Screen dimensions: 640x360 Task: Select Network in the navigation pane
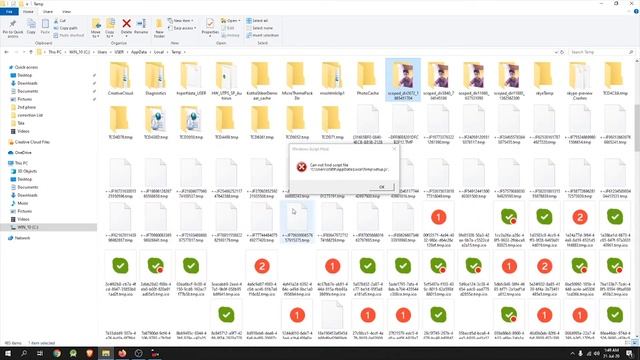(x=22, y=238)
